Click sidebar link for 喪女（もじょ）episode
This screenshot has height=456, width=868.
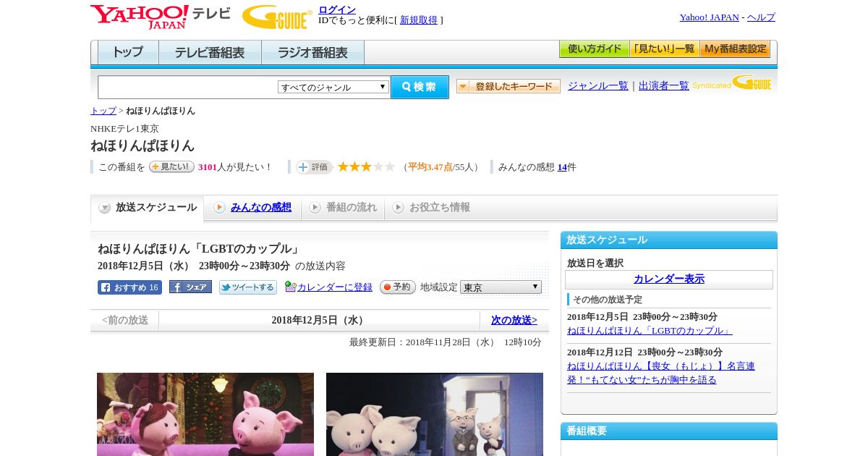point(661,373)
